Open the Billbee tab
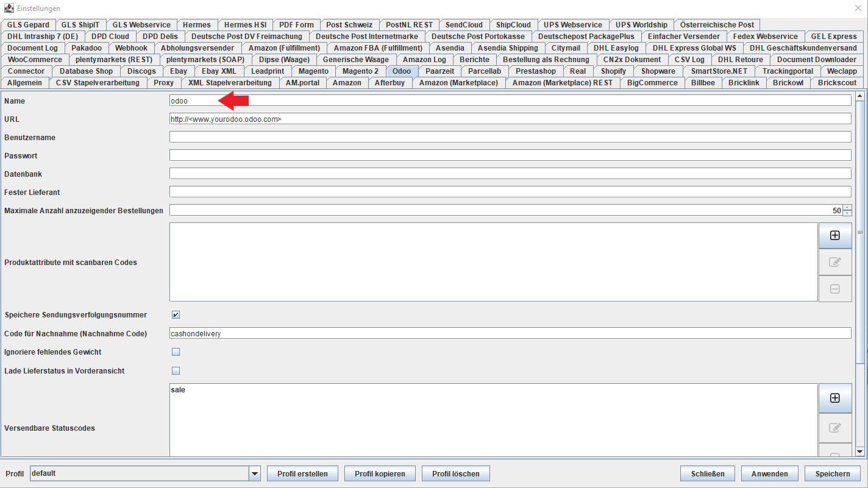 click(703, 83)
